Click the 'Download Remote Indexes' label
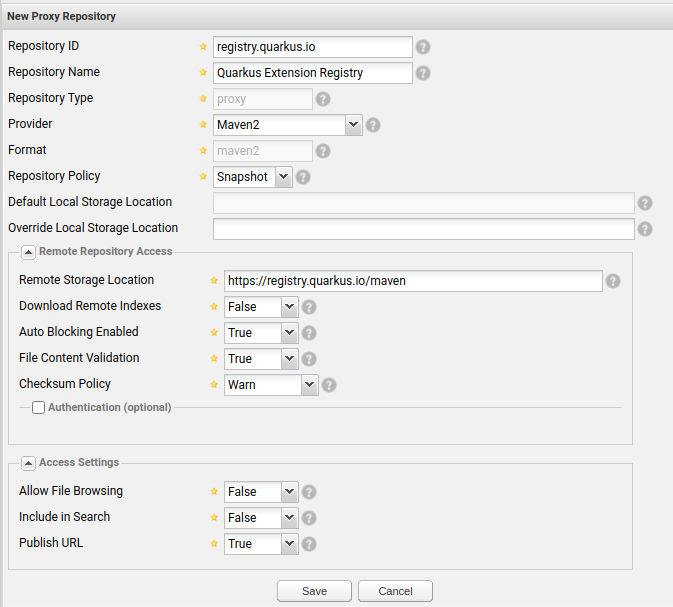The width and height of the screenshot is (673, 607). [x=90, y=306]
